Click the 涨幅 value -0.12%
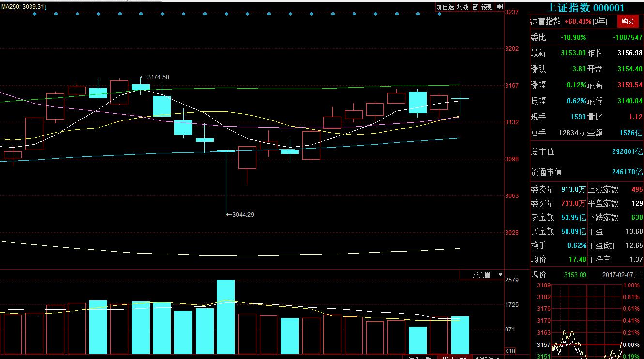This screenshot has width=644, height=359. (575, 85)
